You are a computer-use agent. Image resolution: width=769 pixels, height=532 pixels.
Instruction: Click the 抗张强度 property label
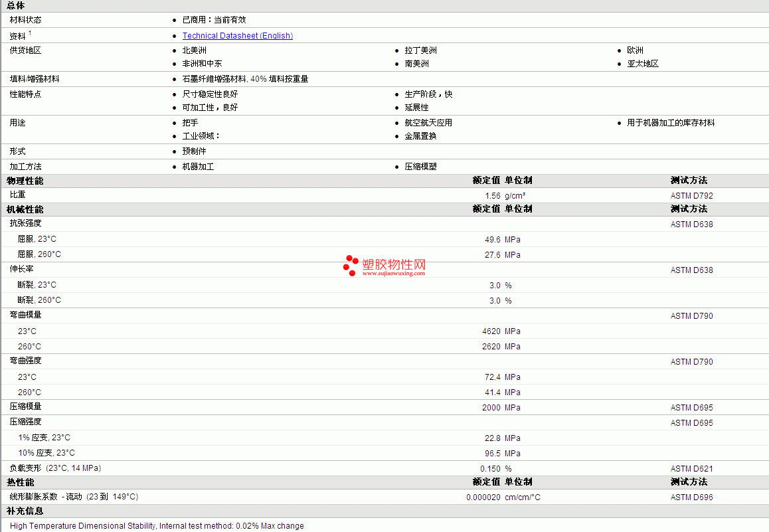point(25,224)
